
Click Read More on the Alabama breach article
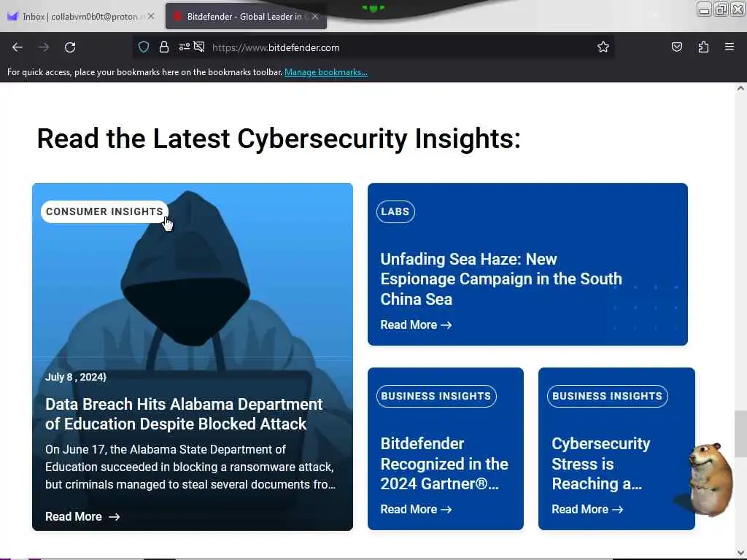pyautogui.click(x=82, y=517)
